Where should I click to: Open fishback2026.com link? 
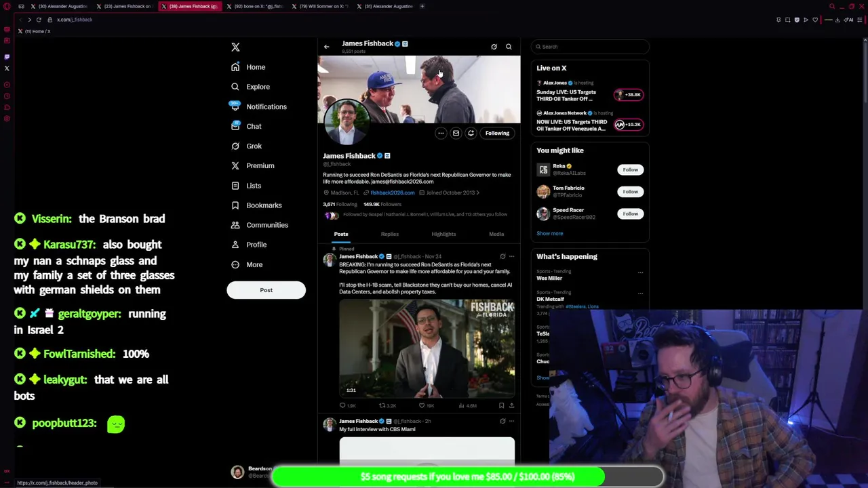pyautogui.click(x=392, y=192)
